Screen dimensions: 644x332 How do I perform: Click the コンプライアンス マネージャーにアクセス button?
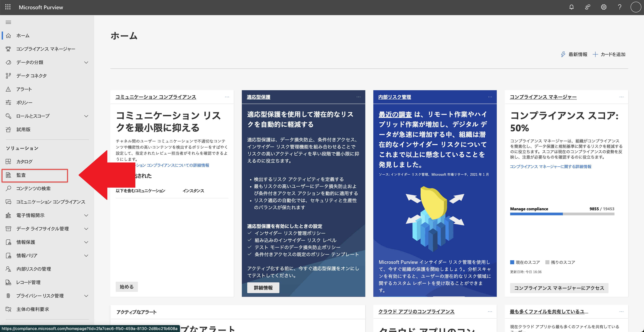tap(559, 288)
